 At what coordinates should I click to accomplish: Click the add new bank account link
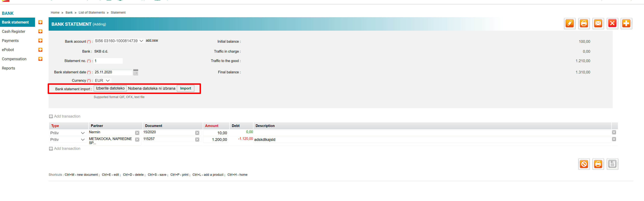click(152, 40)
